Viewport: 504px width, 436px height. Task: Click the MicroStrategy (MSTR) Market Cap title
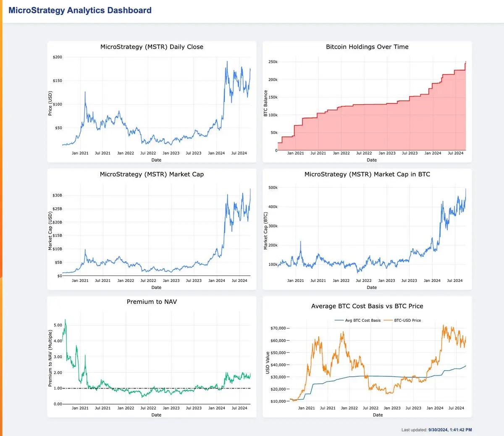tap(152, 174)
